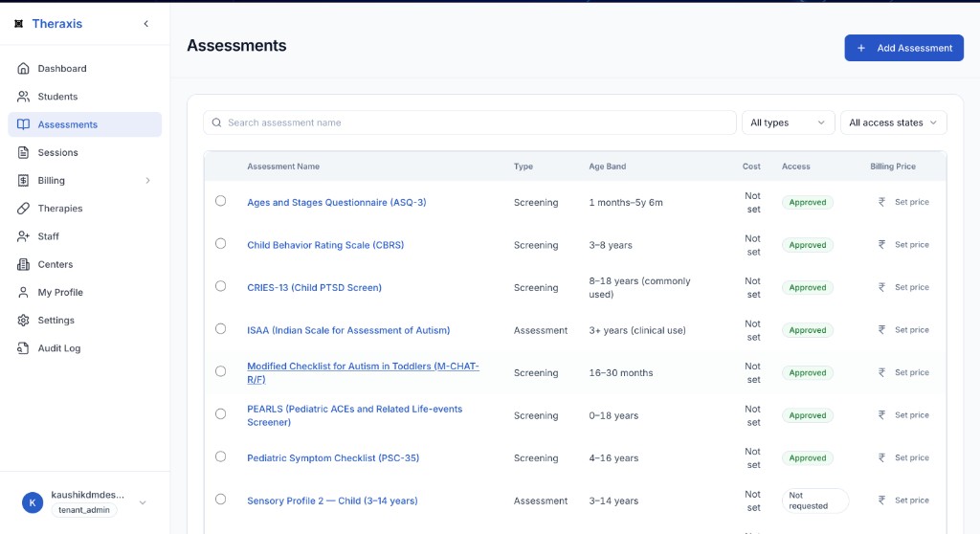Click the Centers building icon
The image size is (980, 534).
click(23, 264)
